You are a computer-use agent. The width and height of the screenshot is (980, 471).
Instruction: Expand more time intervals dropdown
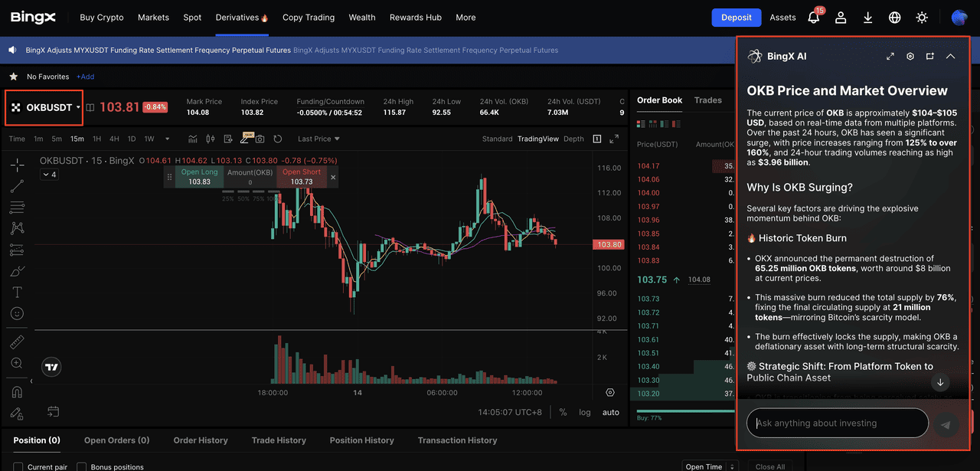coord(168,139)
